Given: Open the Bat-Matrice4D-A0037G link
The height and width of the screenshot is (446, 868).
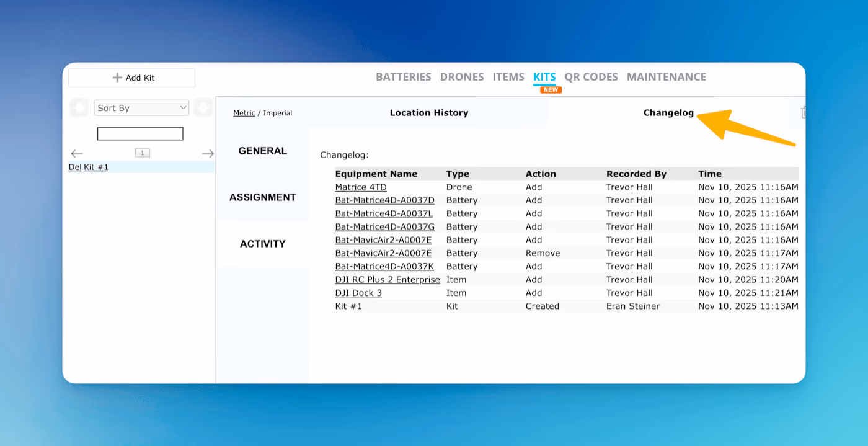Looking at the screenshot, I should click(x=385, y=227).
